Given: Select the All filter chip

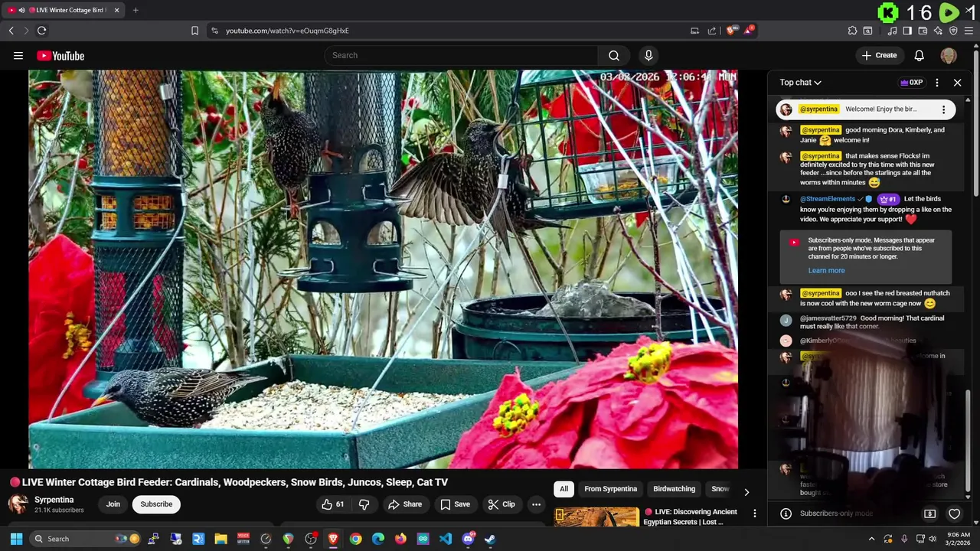Looking at the screenshot, I should click(563, 489).
